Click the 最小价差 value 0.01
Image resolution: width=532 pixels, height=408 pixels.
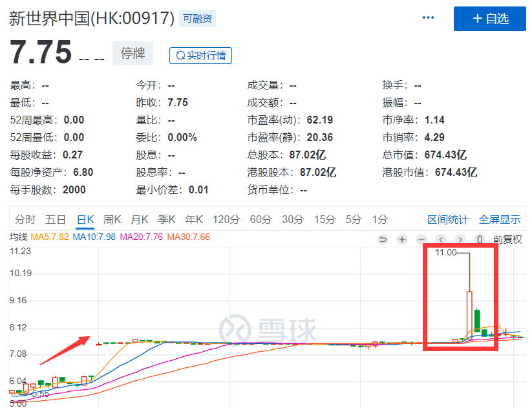[198, 189]
